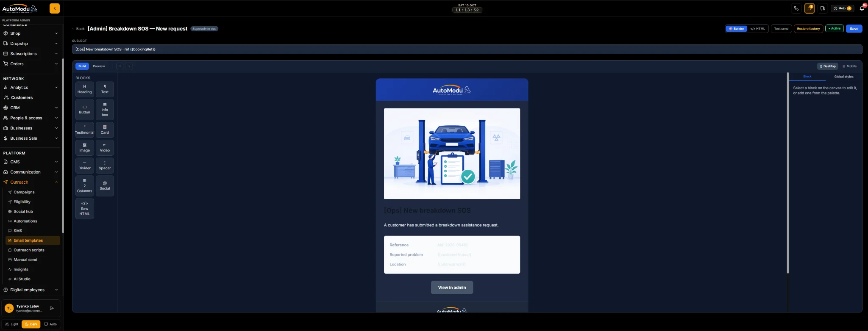Switch editor to HTML mode
Viewport: 868px width, 331px height.
[757, 29]
